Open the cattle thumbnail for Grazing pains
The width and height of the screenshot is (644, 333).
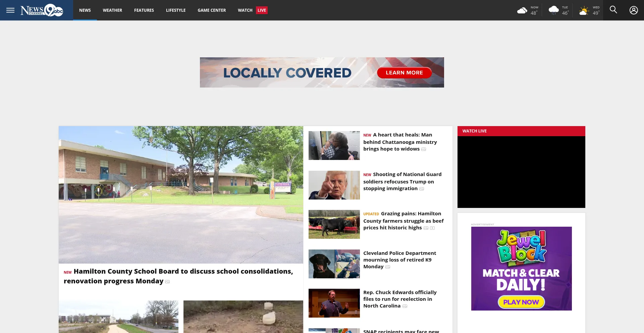click(x=334, y=224)
